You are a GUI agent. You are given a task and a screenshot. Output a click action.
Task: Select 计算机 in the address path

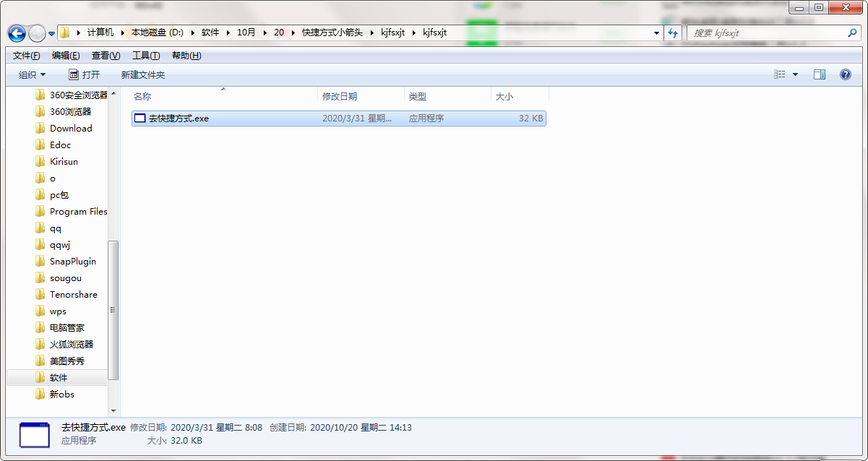[x=100, y=33]
